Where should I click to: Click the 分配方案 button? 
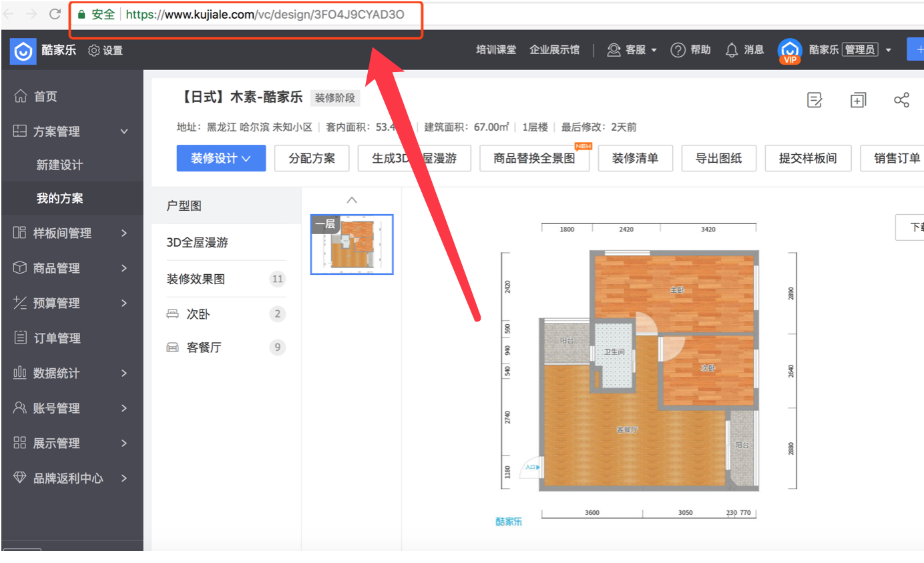[x=312, y=158]
